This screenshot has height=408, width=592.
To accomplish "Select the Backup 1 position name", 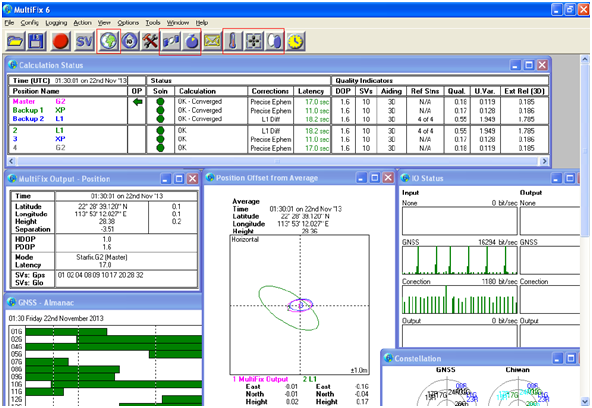I will (28, 110).
